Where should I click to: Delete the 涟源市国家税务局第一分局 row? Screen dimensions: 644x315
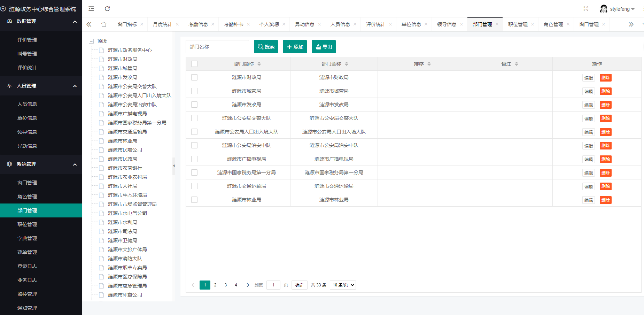(605, 173)
